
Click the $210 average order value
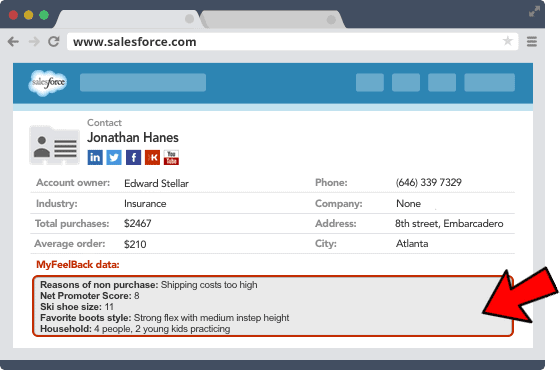click(x=135, y=244)
